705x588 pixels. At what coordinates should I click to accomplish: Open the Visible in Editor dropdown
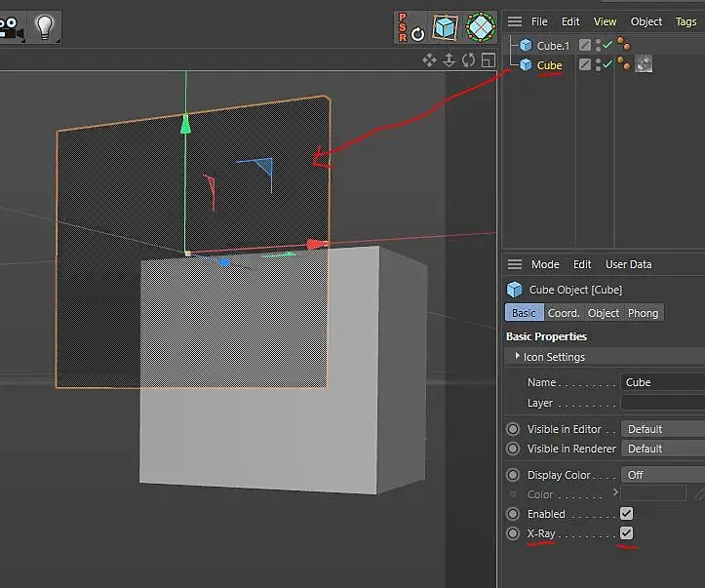pyautogui.click(x=663, y=429)
